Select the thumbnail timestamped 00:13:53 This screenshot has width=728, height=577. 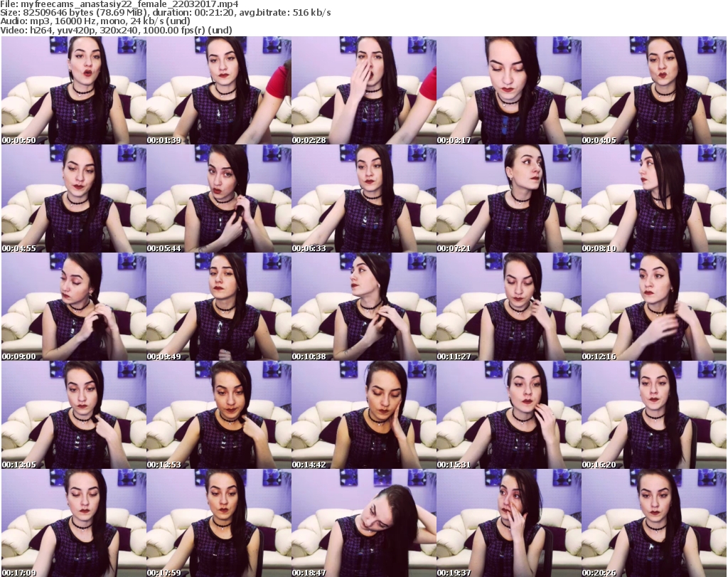pos(219,415)
